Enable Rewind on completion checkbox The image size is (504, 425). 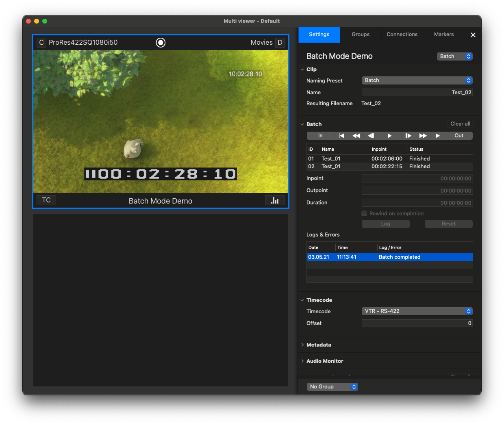tap(365, 213)
